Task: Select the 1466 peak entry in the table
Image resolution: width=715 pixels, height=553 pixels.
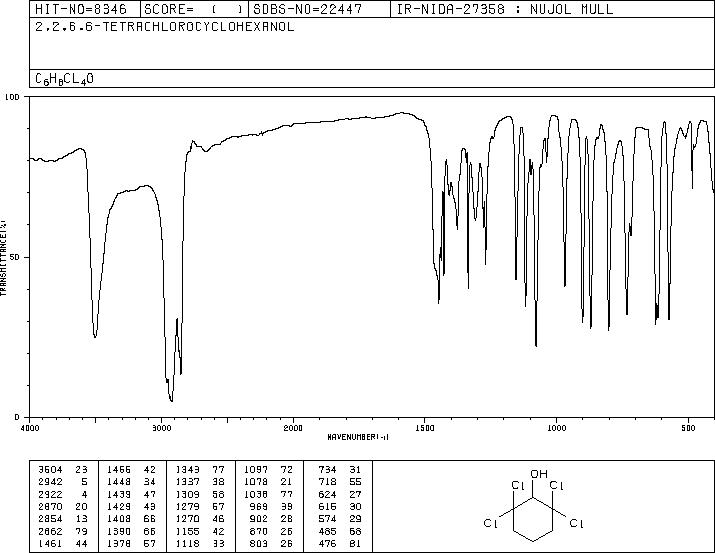Action: (x=131, y=470)
